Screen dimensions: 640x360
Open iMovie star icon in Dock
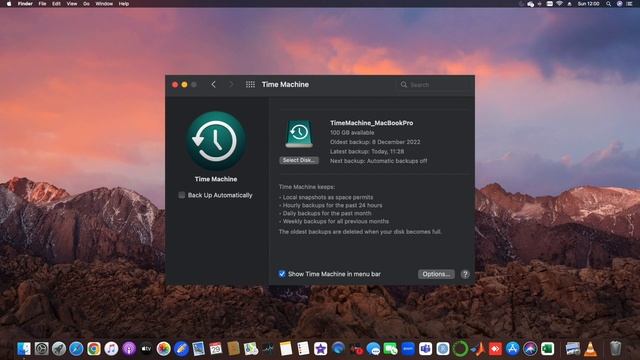click(320, 349)
